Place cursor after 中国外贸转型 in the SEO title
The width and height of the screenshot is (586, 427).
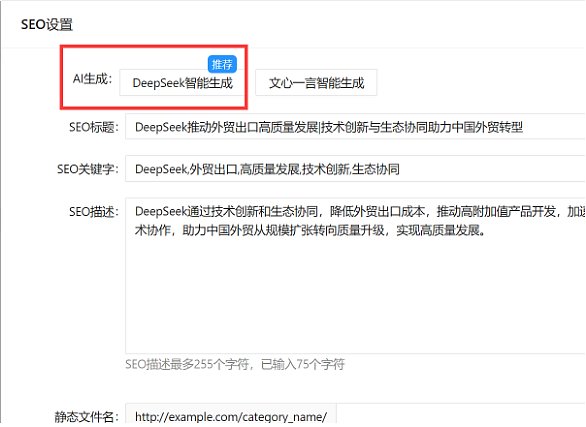pos(523,127)
